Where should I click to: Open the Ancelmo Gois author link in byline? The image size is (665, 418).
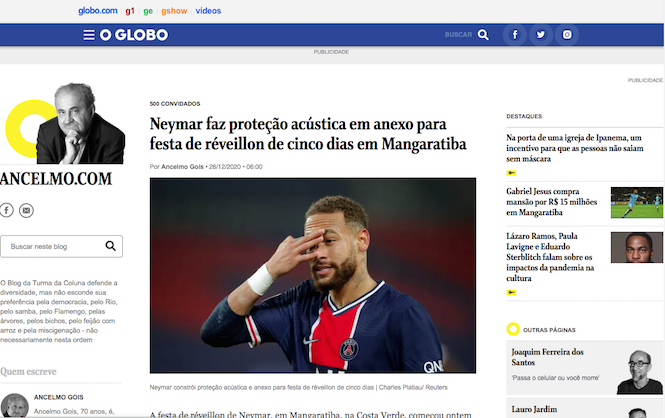coord(182,167)
